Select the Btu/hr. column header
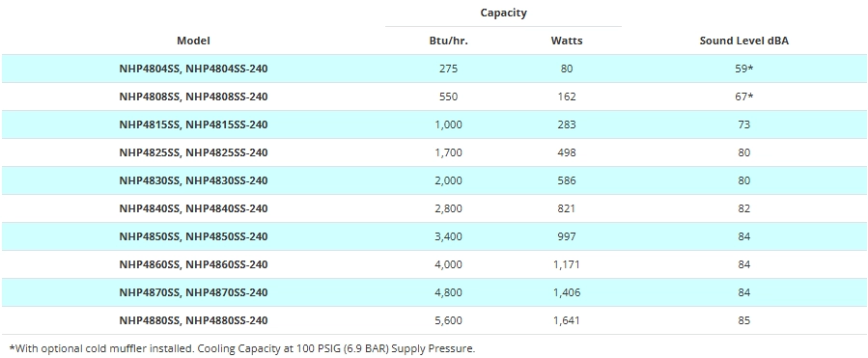The image size is (868, 358). coord(448,41)
